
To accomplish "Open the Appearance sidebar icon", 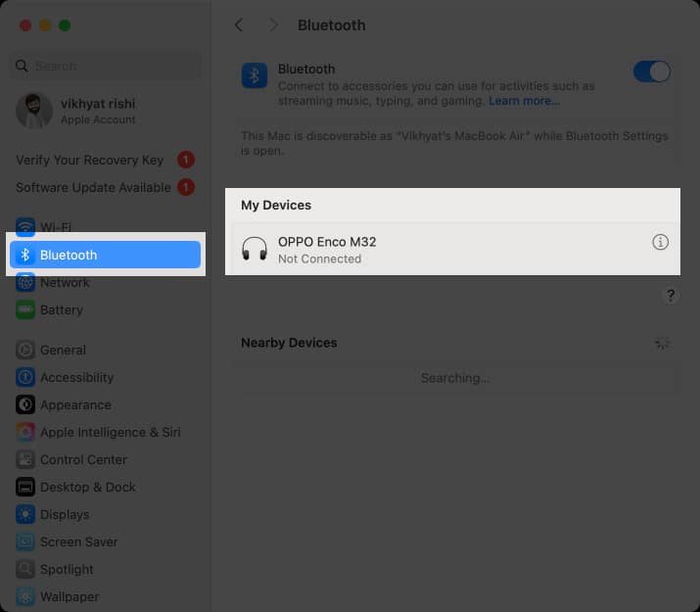I will (x=25, y=404).
